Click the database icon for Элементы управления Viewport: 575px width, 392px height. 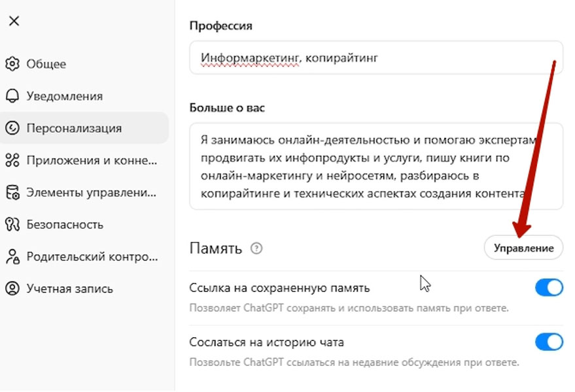click(x=12, y=192)
